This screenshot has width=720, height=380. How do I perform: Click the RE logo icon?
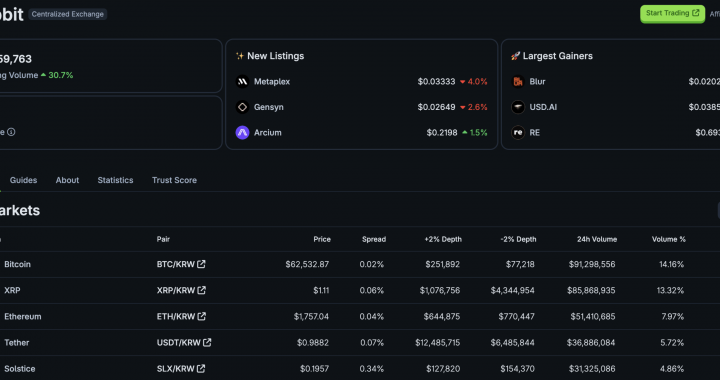(518, 133)
